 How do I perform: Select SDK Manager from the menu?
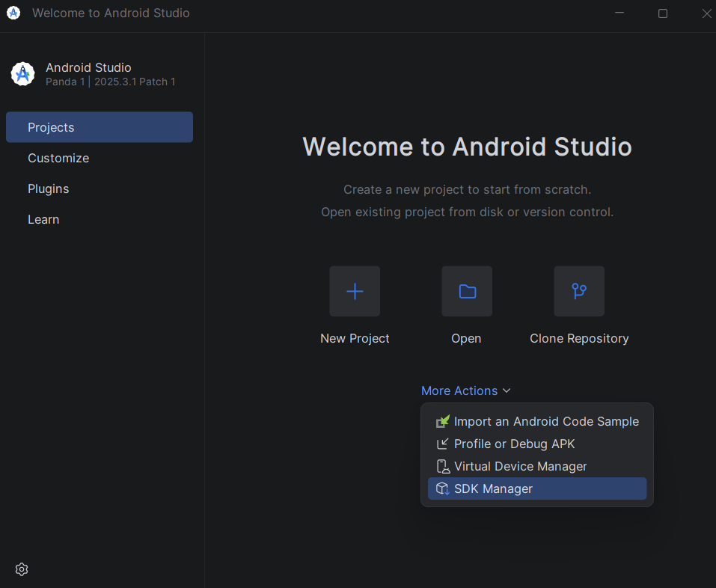tap(493, 489)
